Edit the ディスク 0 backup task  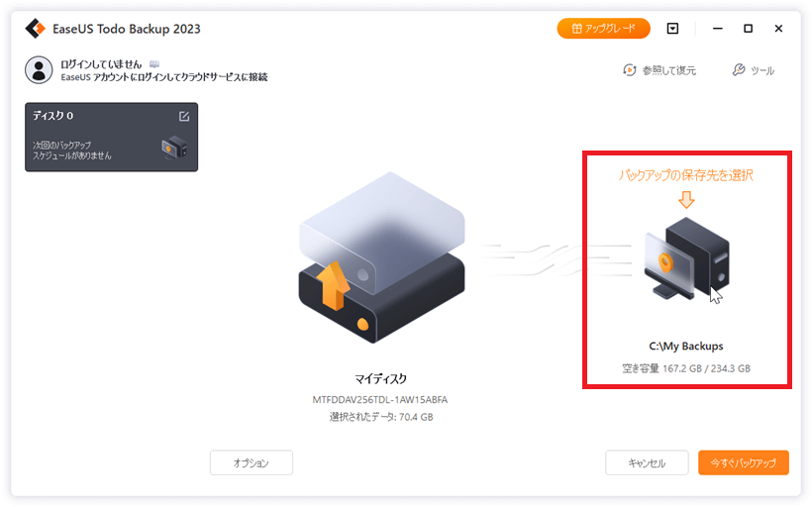pos(184,117)
